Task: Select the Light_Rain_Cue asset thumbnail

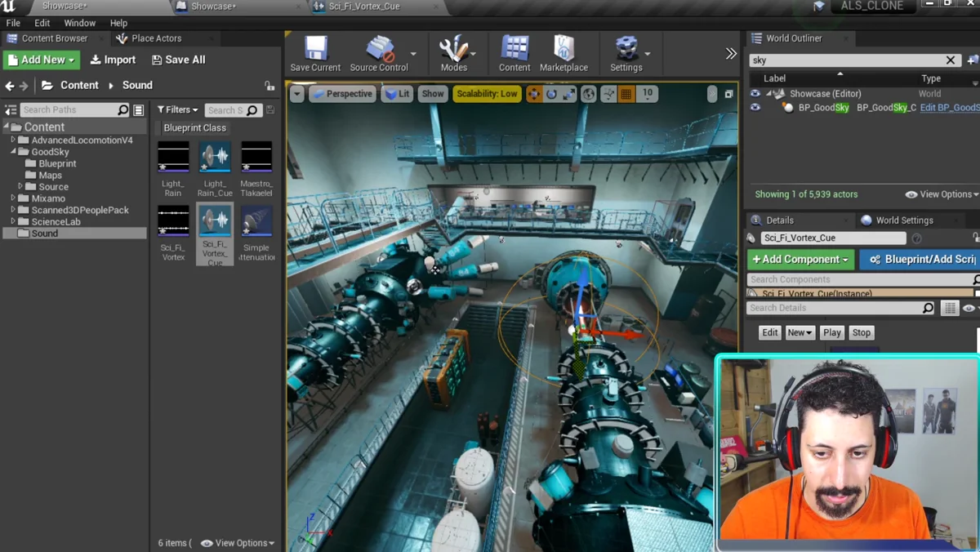Action: point(215,157)
